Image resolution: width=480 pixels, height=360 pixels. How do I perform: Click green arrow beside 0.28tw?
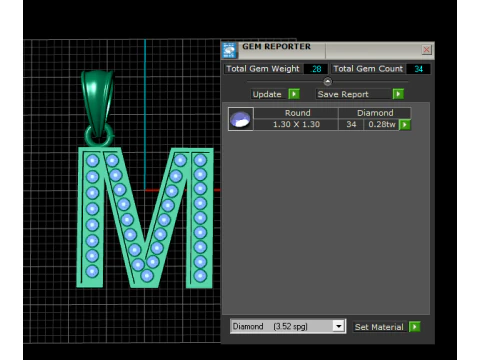tap(405, 125)
